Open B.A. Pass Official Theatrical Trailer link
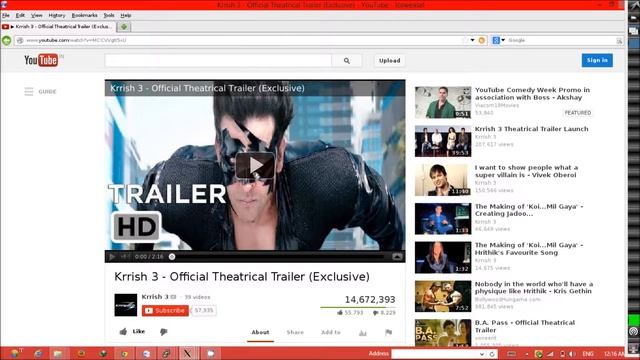 tap(524, 327)
